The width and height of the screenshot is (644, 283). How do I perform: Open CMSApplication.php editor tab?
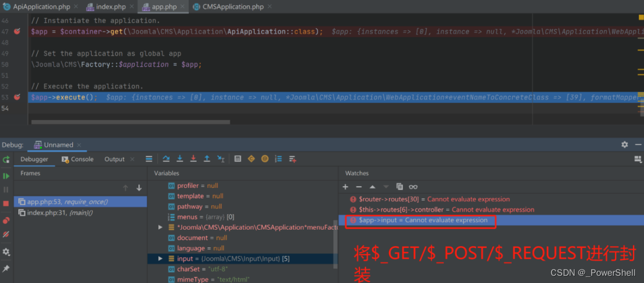[232, 7]
